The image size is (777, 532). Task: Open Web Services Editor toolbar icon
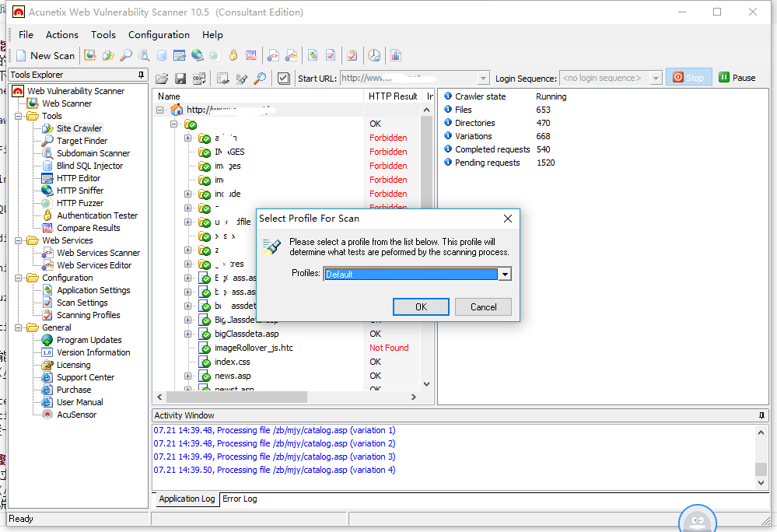[x=292, y=55]
